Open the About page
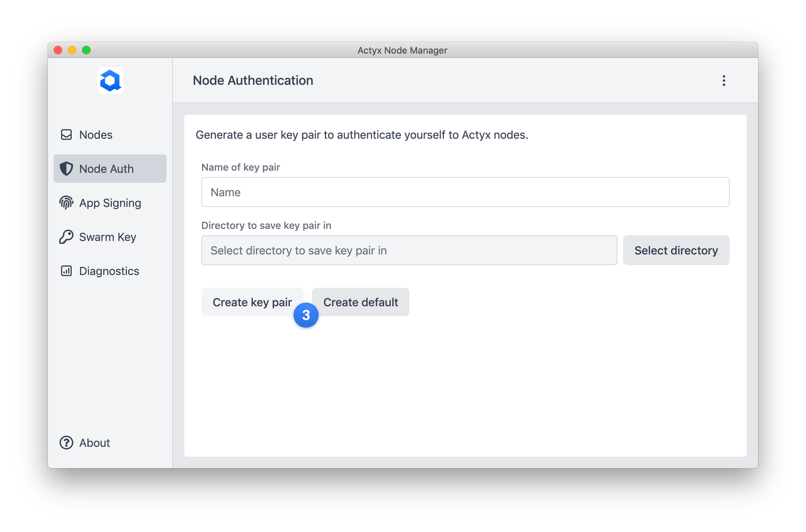Image resolution: width=806 pixels, height=532 pixels. [94, 443]
